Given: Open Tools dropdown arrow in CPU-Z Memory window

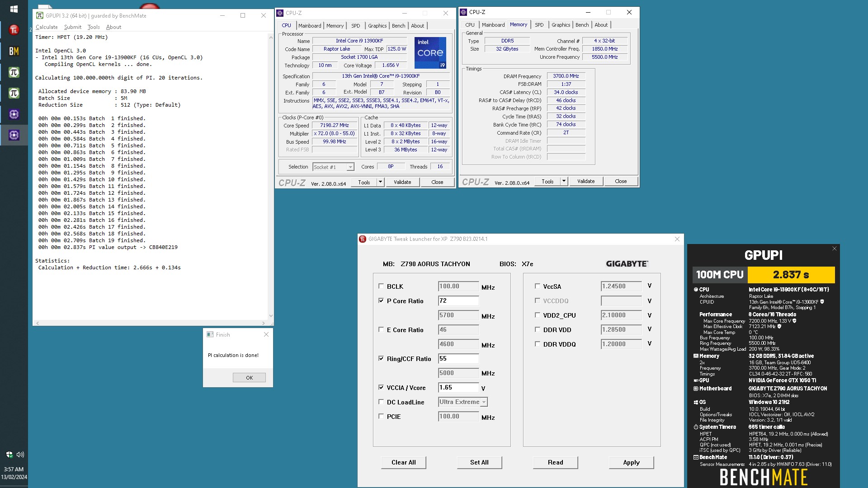Looking at the screenshot, I should [x=564, y=181].
